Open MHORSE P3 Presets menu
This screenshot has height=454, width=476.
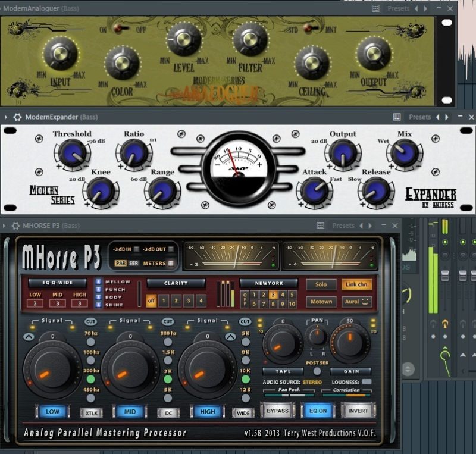point(343,226)
